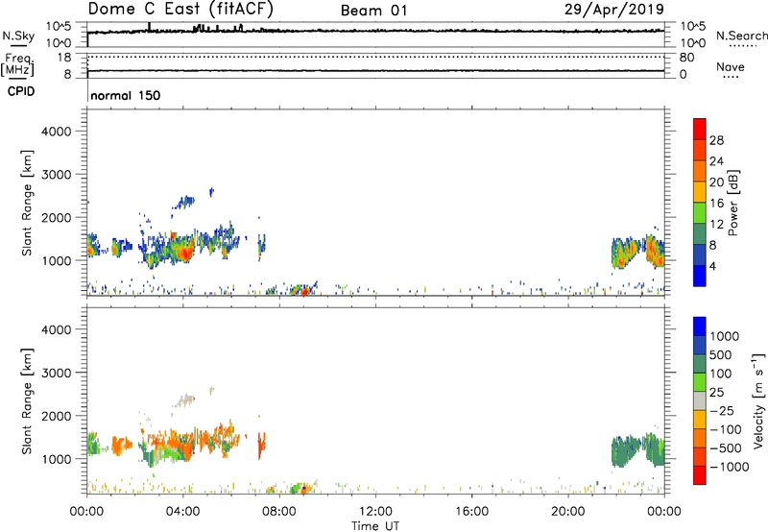Image resolution: width=768 pixels, height=532 pixels.
Task: Click the 10^5 label on N.Search axis
Action: tap(693, 27)
